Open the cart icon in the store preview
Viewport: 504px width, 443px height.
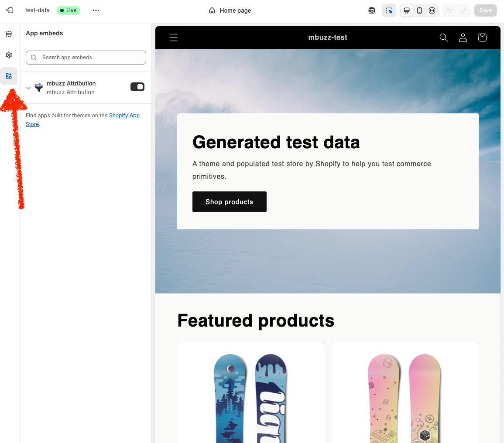click(482, 37)
